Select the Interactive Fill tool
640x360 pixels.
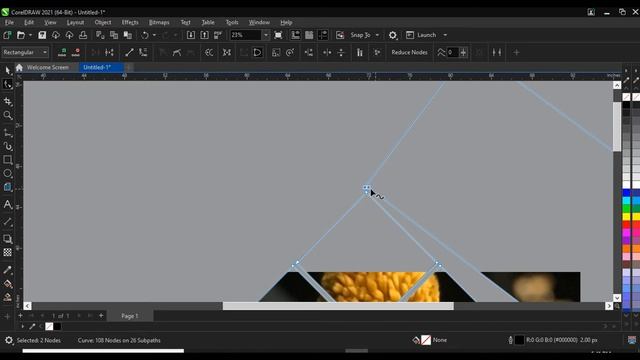click(x=7, y=284)
